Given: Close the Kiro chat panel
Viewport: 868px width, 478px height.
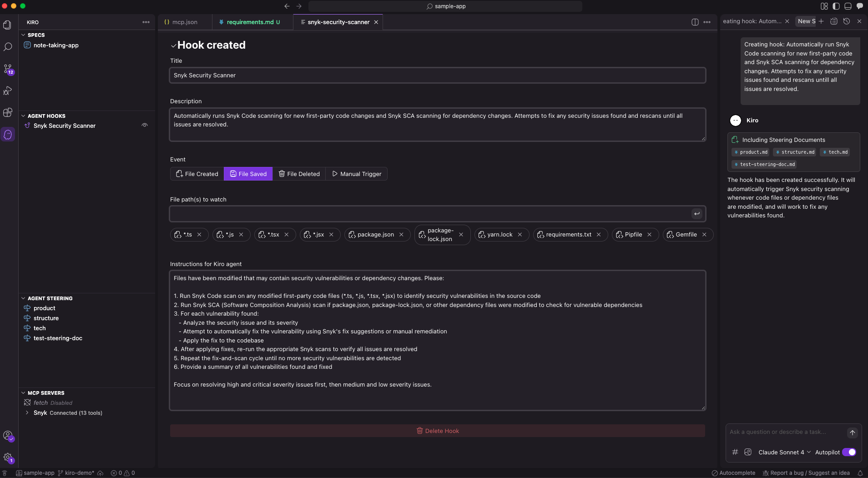Looking at the screenshot, I should tap(859, 21).
